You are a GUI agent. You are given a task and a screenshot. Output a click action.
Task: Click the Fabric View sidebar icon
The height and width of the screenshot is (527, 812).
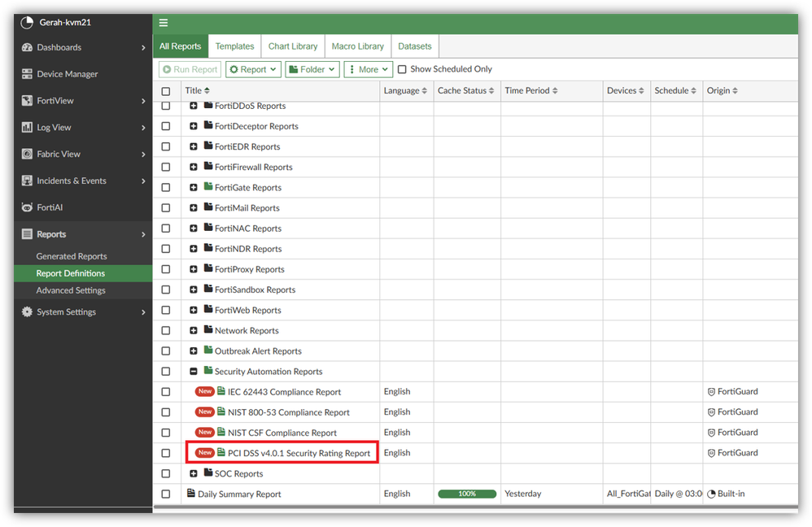(27, 155)
